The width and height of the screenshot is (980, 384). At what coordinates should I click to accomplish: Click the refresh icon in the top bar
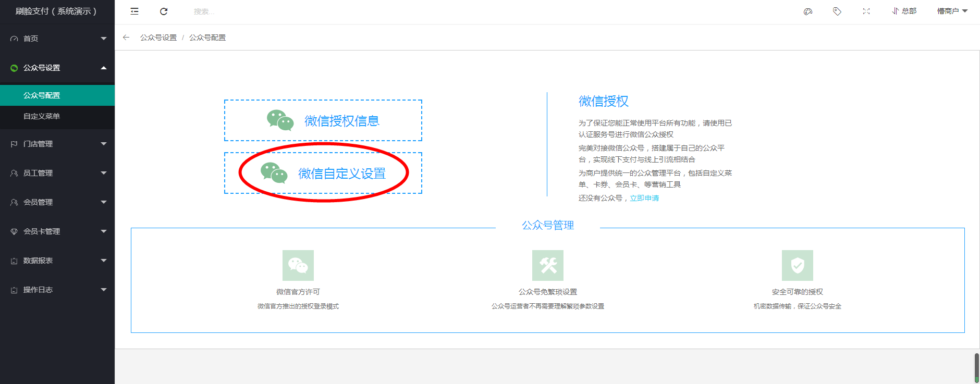[164, 11]
